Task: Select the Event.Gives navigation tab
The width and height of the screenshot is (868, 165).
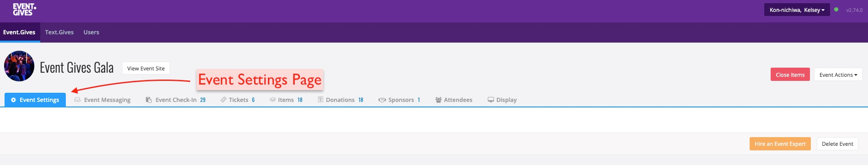Action: click(20, 32)
